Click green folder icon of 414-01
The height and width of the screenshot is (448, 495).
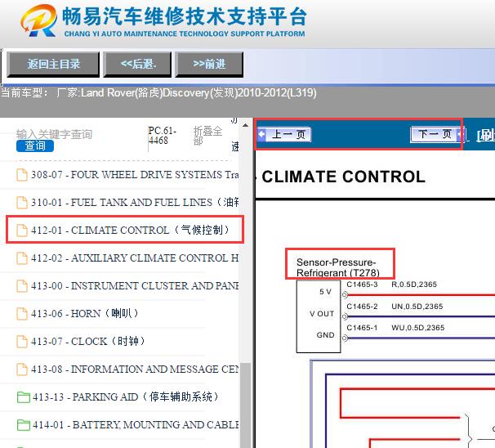click(24, 425)
